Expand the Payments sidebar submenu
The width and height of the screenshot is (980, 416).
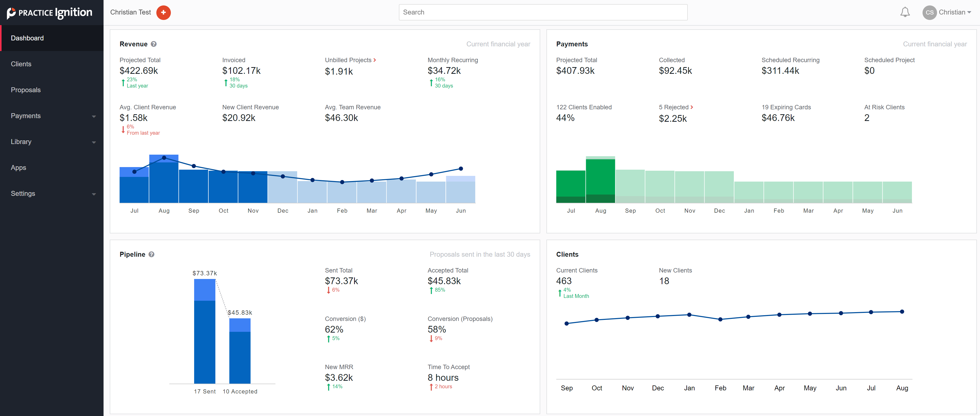(x=94, y=116)
